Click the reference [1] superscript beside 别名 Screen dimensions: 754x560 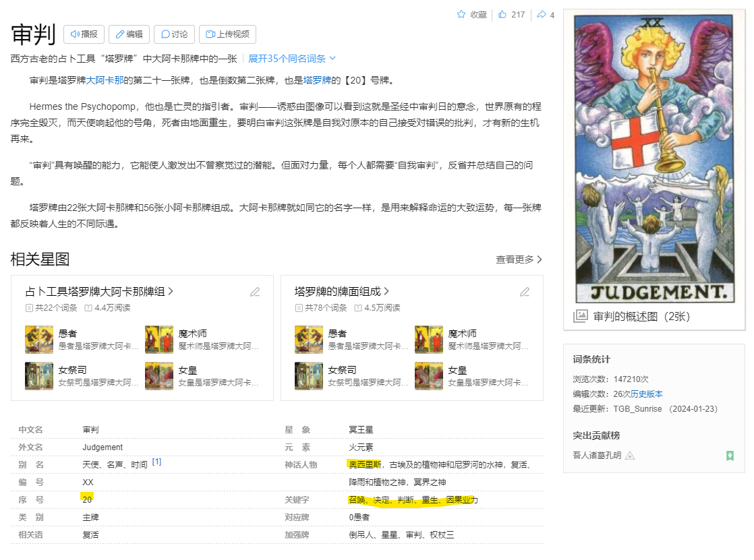(156, 462)
